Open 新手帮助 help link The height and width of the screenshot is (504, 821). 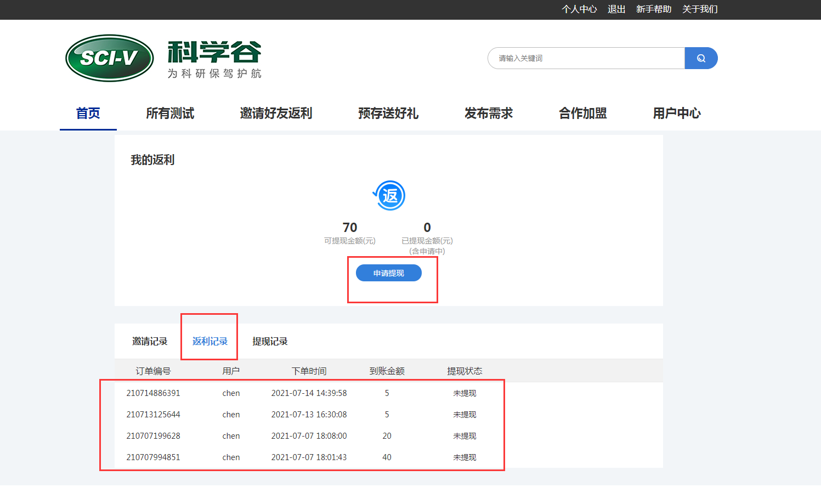point(654,9)
